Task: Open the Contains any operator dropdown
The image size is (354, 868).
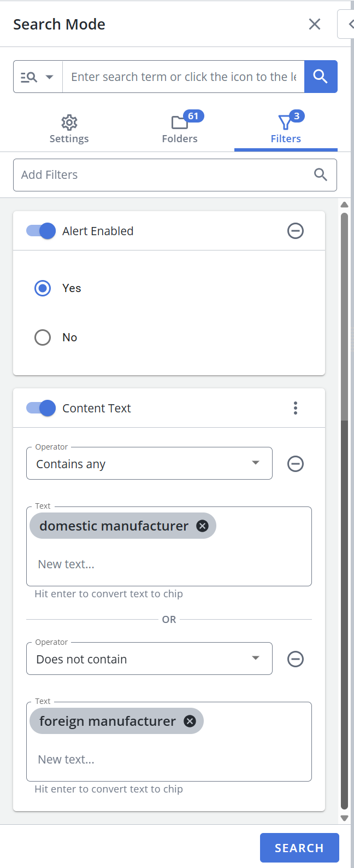Action: pyautogui.click(x=149, y=464)
